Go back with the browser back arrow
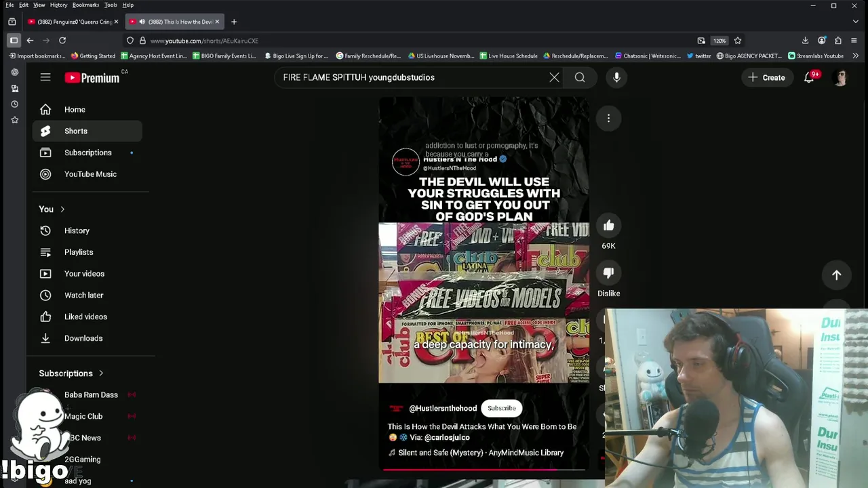868x488 pixels. point(30,41)
